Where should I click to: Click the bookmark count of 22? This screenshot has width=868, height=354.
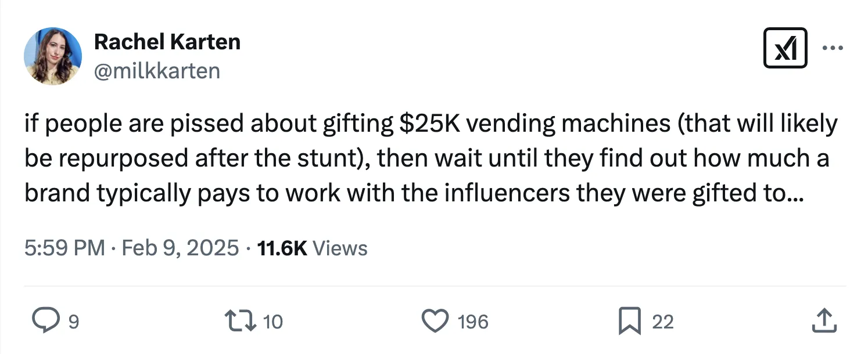[x=663, y=322]
